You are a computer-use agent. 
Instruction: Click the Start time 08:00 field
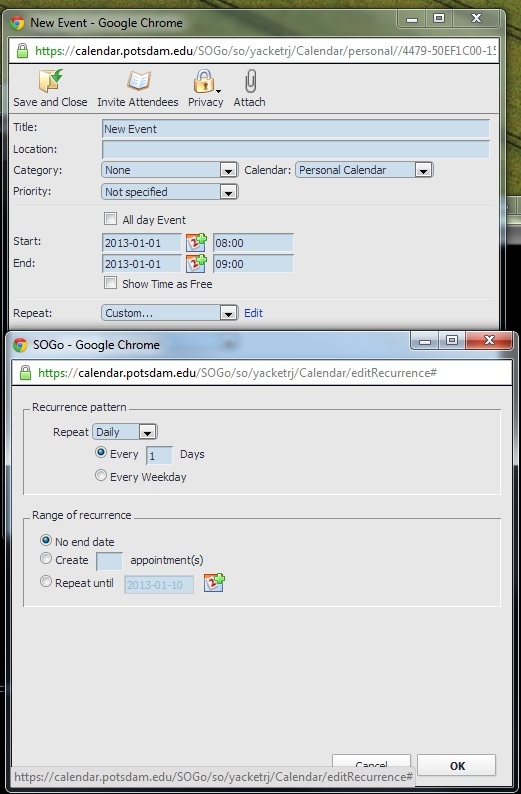[x=253, y=243]
